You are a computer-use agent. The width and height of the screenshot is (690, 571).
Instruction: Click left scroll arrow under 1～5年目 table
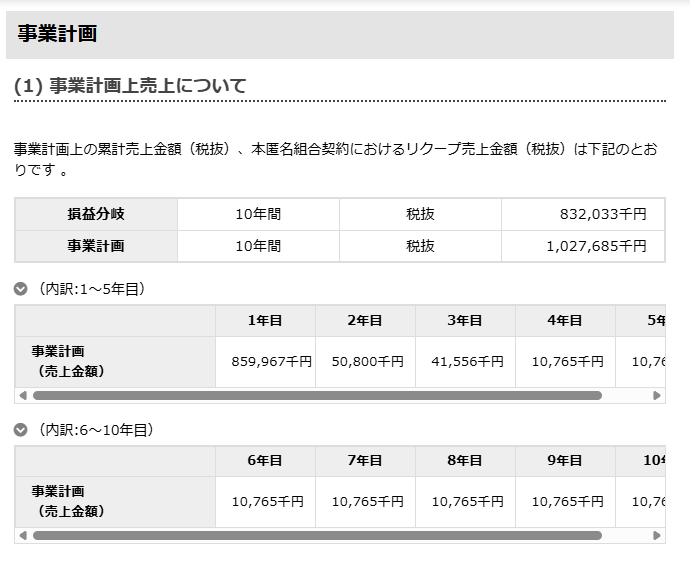tap(23, 396)
